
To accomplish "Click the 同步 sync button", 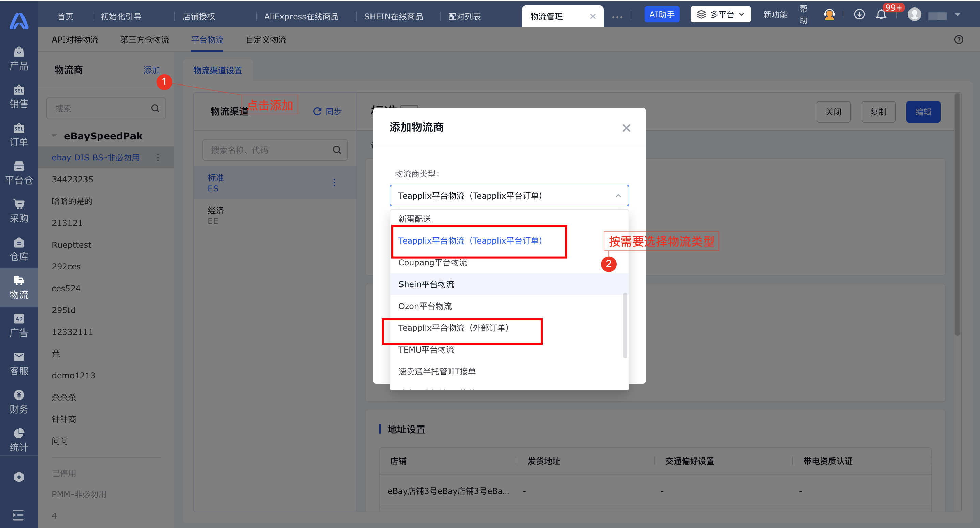I will click(x=327, y=111).
